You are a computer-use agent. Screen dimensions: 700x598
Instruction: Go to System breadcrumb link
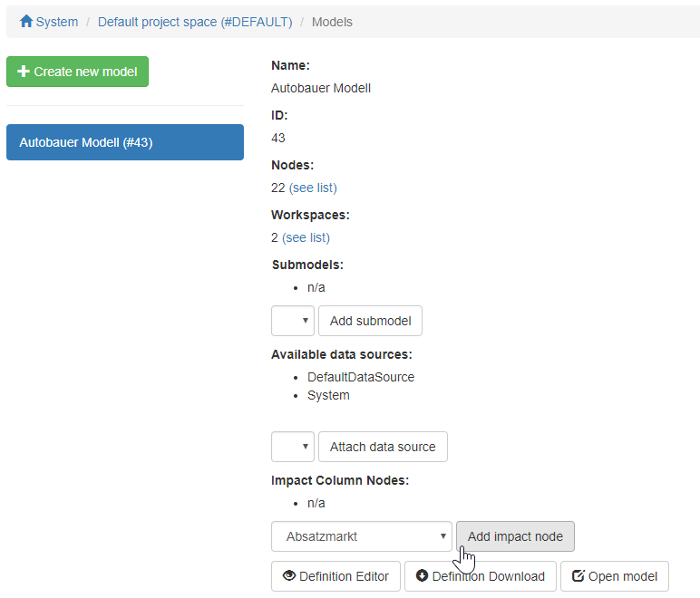[57, 22]
